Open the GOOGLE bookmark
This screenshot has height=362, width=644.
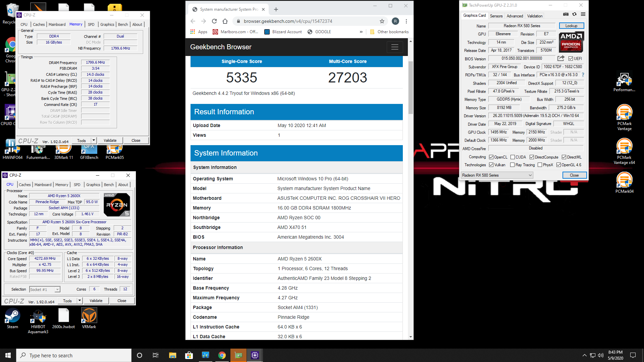point(319,32)
